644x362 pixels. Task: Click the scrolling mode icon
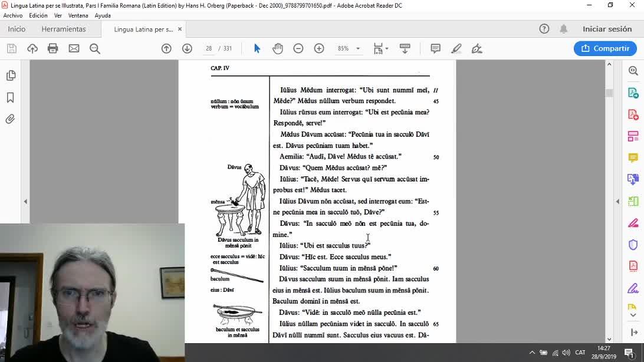(x=405, y=48)
